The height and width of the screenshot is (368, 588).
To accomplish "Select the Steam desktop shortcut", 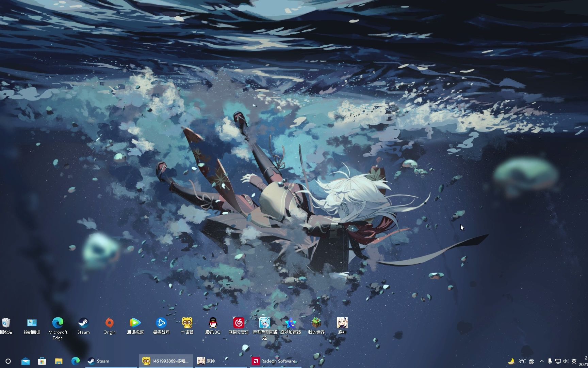I will (83, 326).
